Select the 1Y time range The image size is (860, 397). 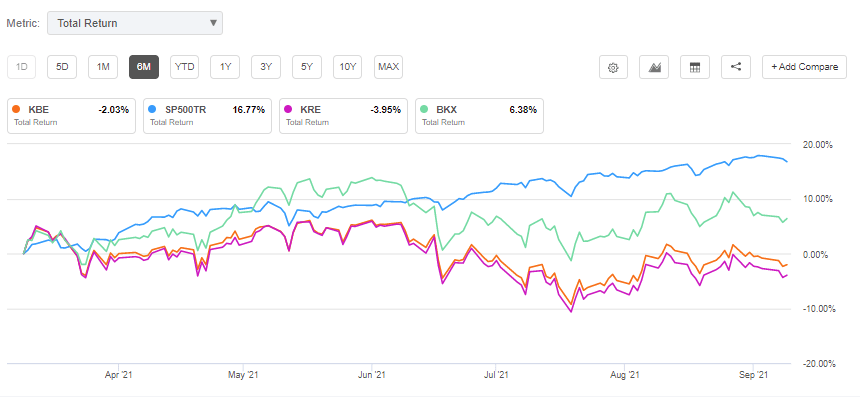(x=225, y=67)
